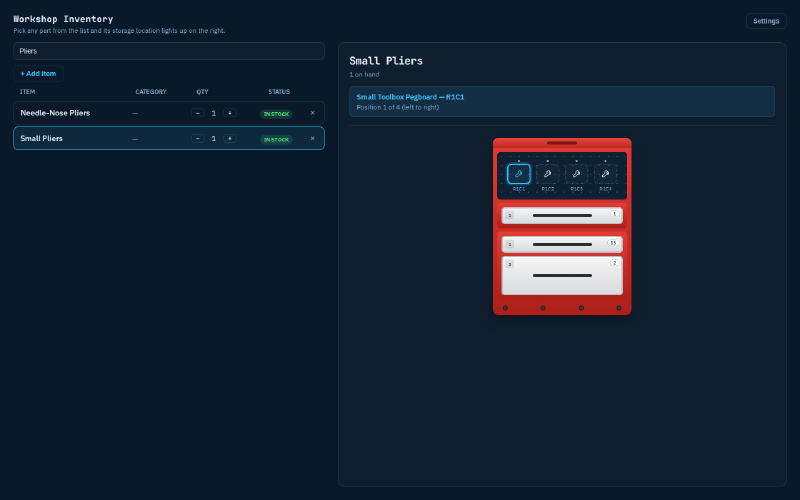Click the category dash in Needle-Nose Pliers row
This screenshot has width=800, height=500.
click(x=135, y=113)
